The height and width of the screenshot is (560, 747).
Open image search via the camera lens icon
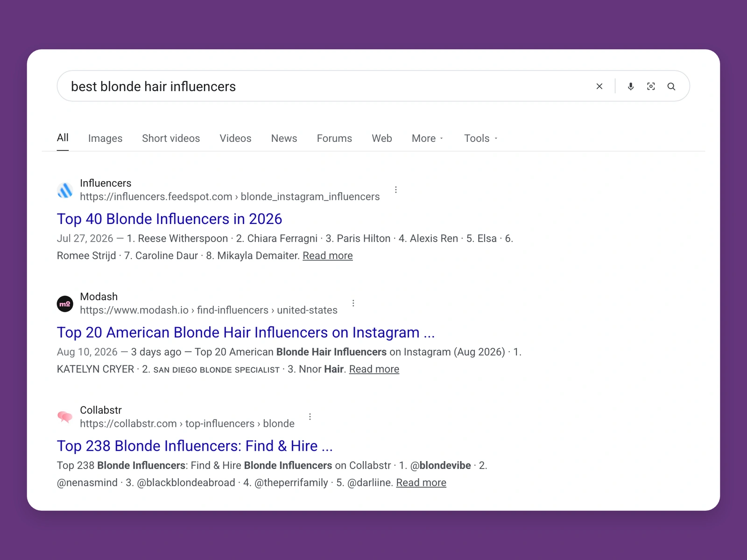point(651,86)
